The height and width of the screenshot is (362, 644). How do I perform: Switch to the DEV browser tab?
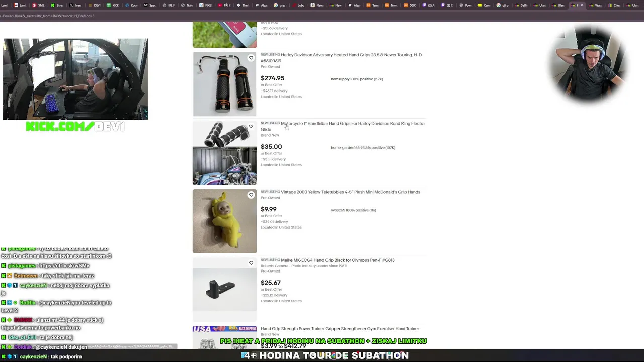(x=94, y=5)
